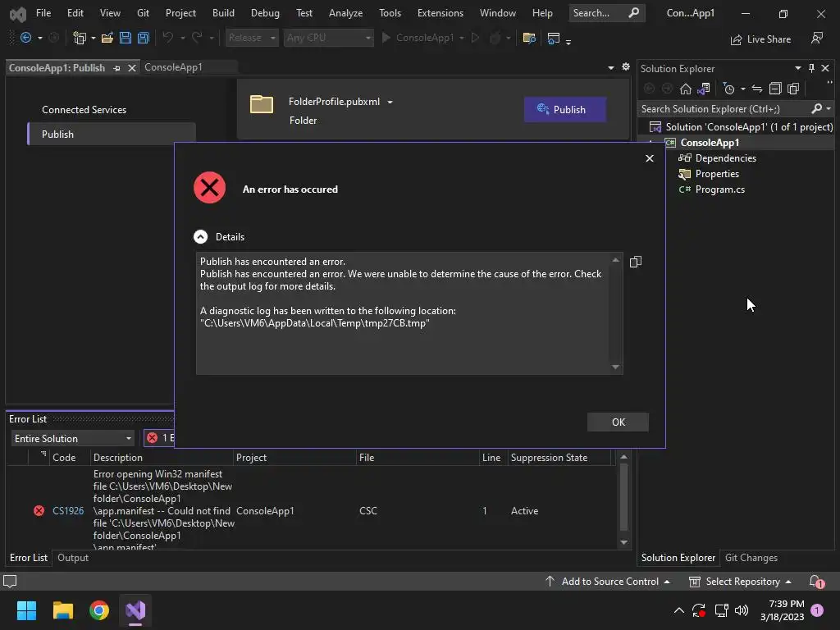
Task: Open Solution Explorer search options dropdown
Action: point(829,109)
